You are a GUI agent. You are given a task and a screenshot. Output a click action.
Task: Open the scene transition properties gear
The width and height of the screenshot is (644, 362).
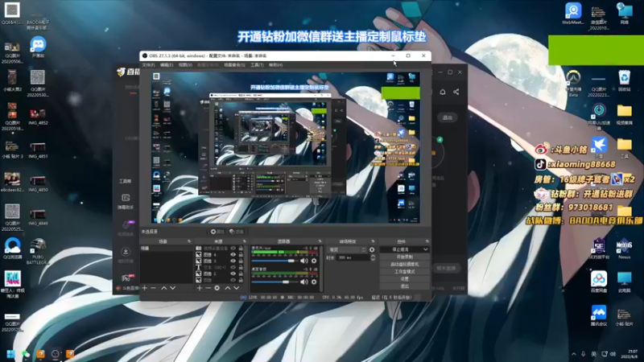[x=372, y=249]
